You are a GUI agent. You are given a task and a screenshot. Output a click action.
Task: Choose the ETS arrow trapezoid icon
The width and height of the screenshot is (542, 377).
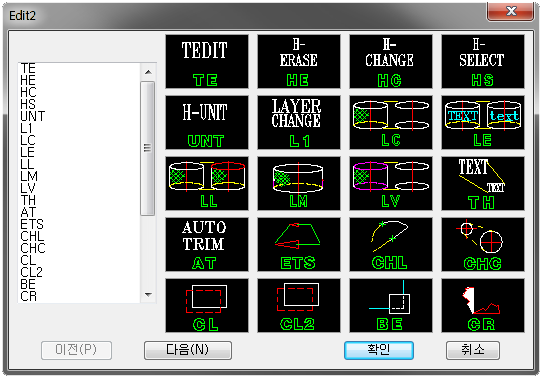pyautogui.click(x=299, y=244)
